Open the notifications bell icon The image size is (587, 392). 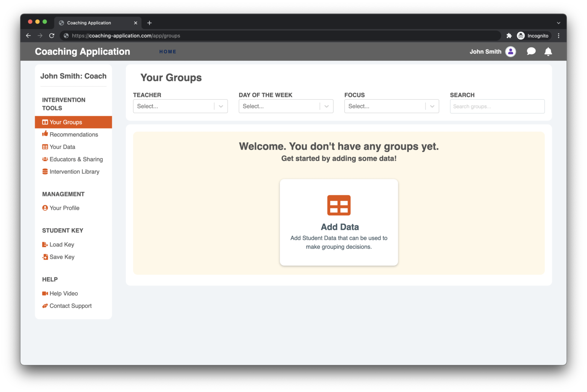548,51
